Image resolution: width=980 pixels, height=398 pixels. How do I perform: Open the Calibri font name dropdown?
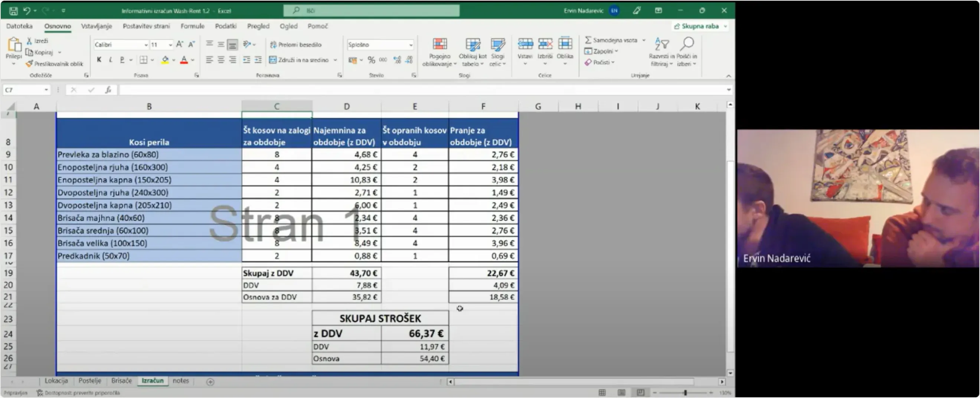point(146,45)
